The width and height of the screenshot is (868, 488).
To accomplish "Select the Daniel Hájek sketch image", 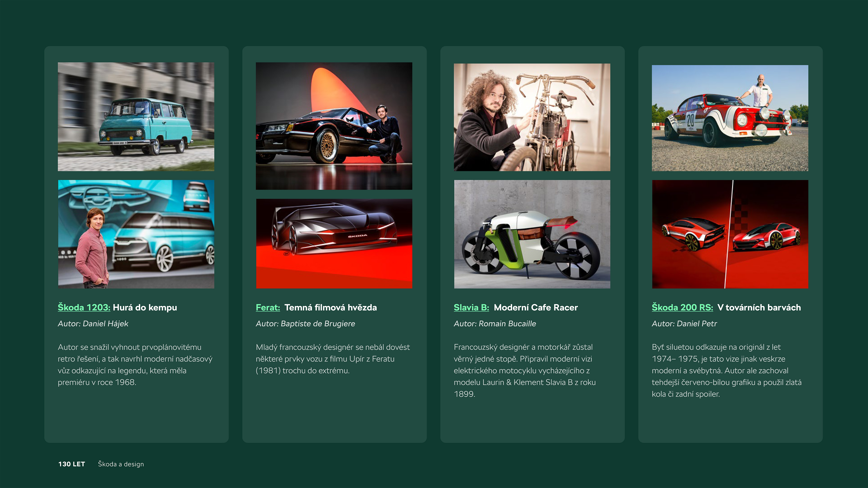I will pos(136,234).
